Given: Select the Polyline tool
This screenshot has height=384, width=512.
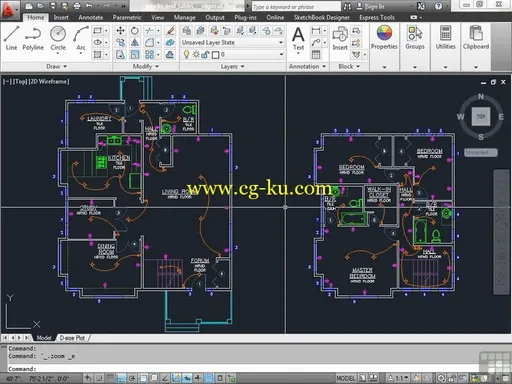Looking at the screenshot, I should point(33,38).
